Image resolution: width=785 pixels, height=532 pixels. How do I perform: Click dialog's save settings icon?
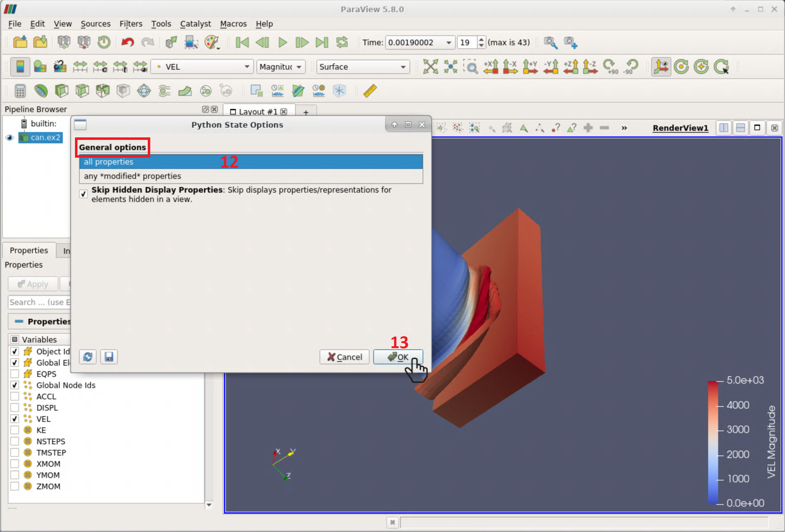109,357
